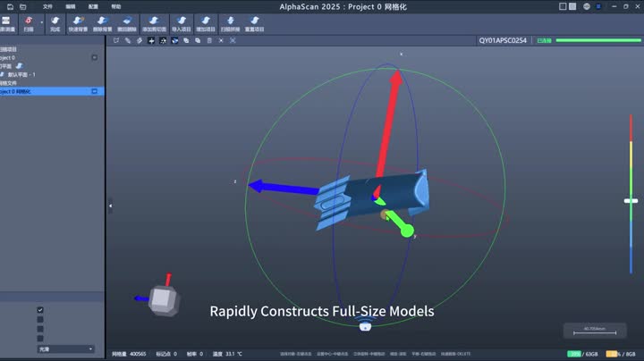Click the add-plane icon beside 平面 label
The image size is (644, 361).
click(20, 65)
